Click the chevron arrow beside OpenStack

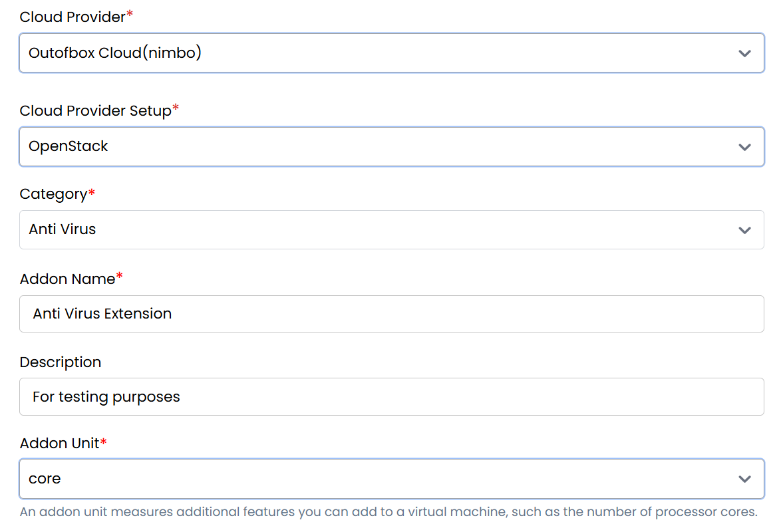click(744, 147)
